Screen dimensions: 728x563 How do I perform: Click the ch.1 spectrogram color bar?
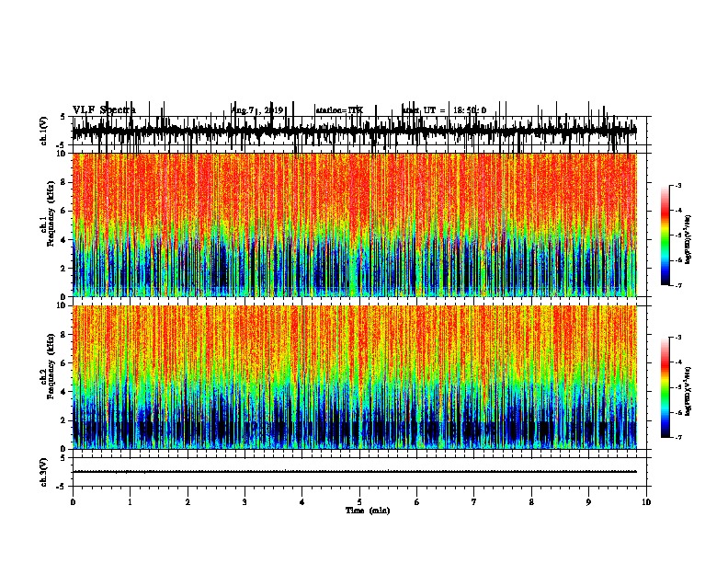click(665, 236)
